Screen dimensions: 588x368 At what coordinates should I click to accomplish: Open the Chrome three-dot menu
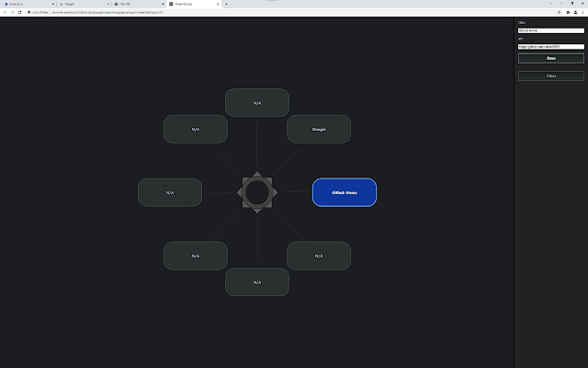(x=582, y=12)
